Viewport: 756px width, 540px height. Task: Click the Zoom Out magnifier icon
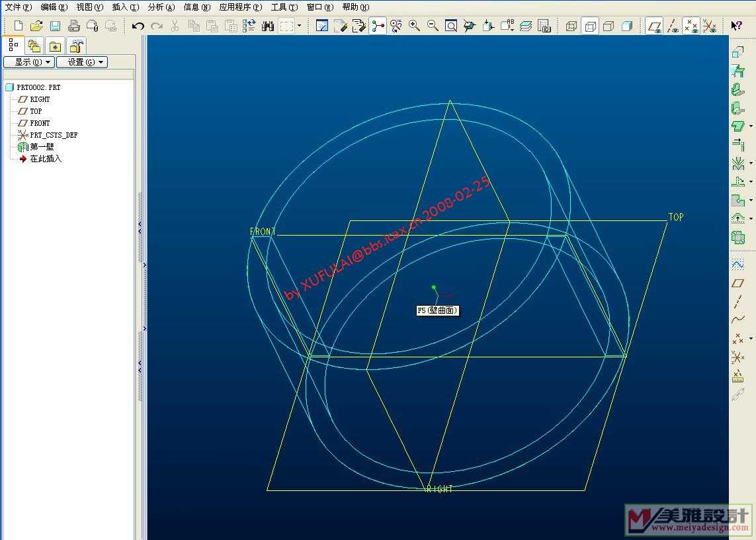pos(433,26)
